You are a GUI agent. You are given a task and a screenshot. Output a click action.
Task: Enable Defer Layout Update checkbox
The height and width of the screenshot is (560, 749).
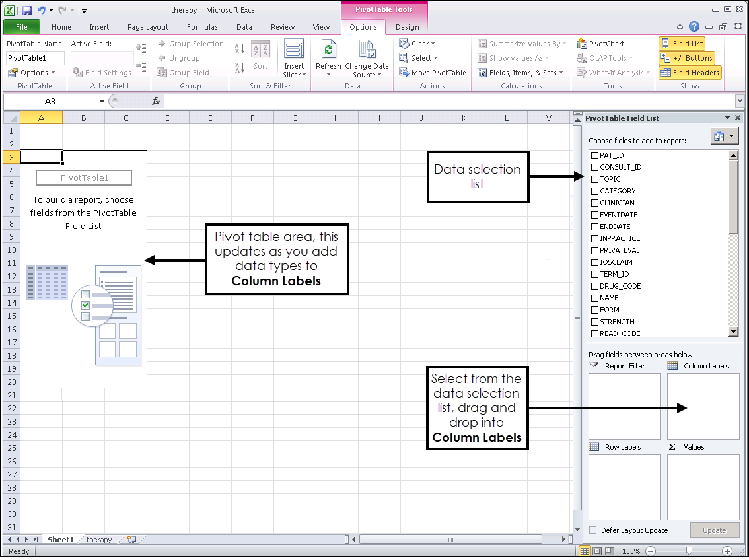click(592, 530)
